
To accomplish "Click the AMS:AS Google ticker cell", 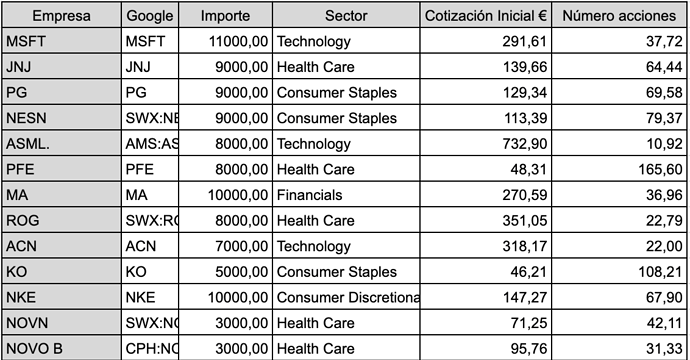I will [150, 143].
